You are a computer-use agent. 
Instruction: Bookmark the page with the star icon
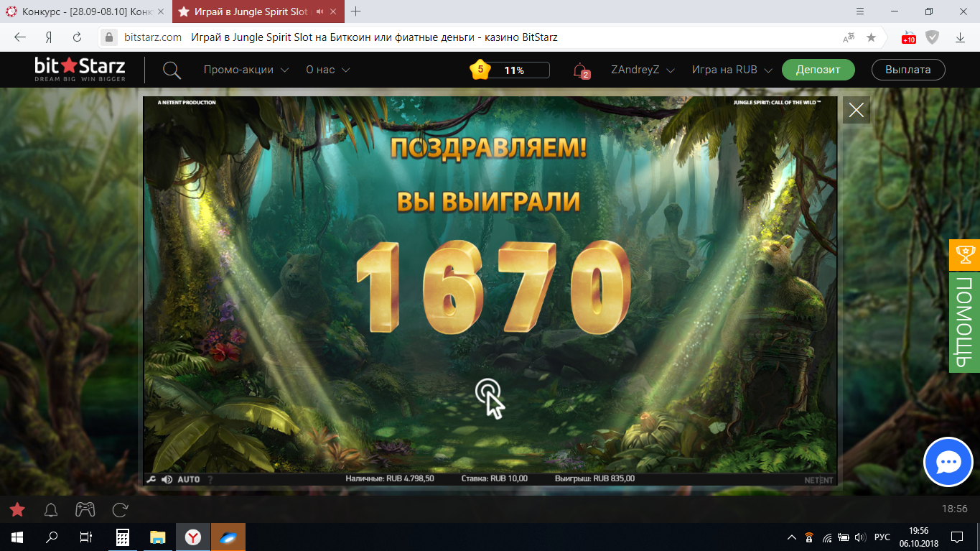tap(871, 37)
